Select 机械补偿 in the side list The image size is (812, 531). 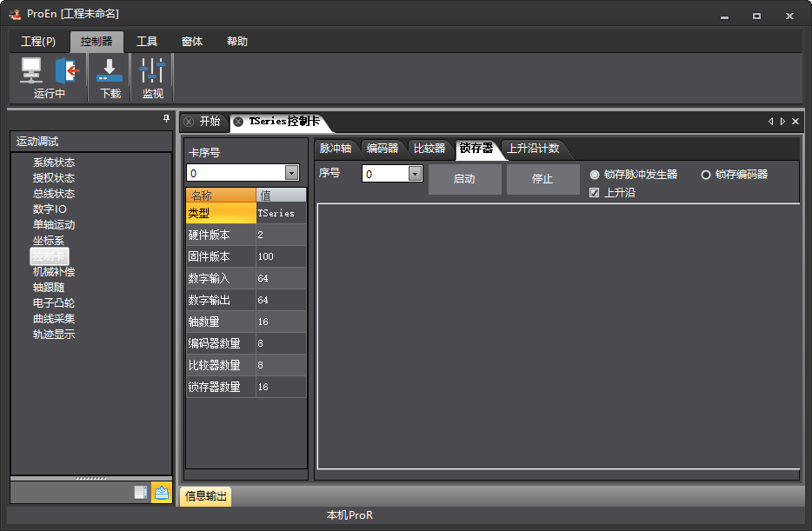[54, 272]
